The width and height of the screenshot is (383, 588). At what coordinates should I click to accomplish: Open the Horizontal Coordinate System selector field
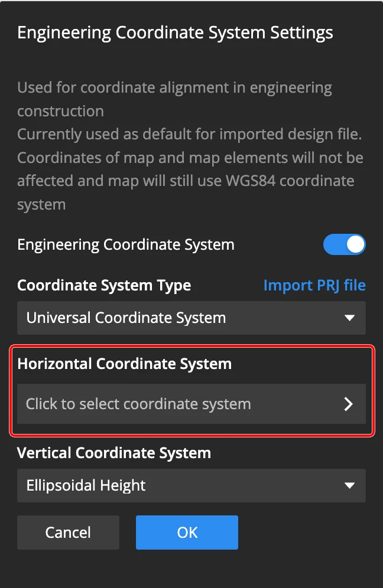[191, 404]
